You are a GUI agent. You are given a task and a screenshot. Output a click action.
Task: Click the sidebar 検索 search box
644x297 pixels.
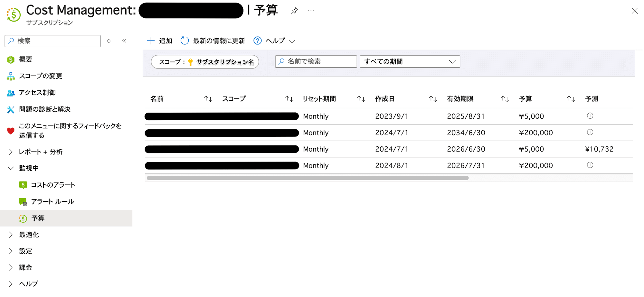point(52,41)
